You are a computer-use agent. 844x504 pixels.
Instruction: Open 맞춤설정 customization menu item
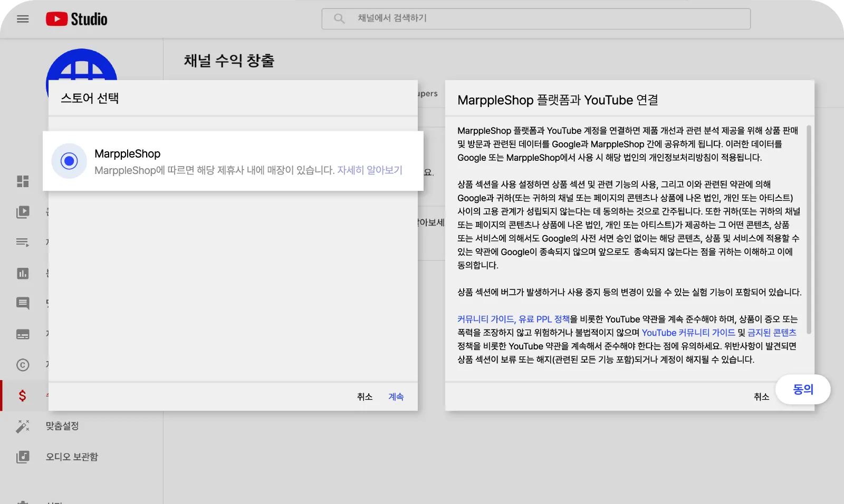[62, 426]
